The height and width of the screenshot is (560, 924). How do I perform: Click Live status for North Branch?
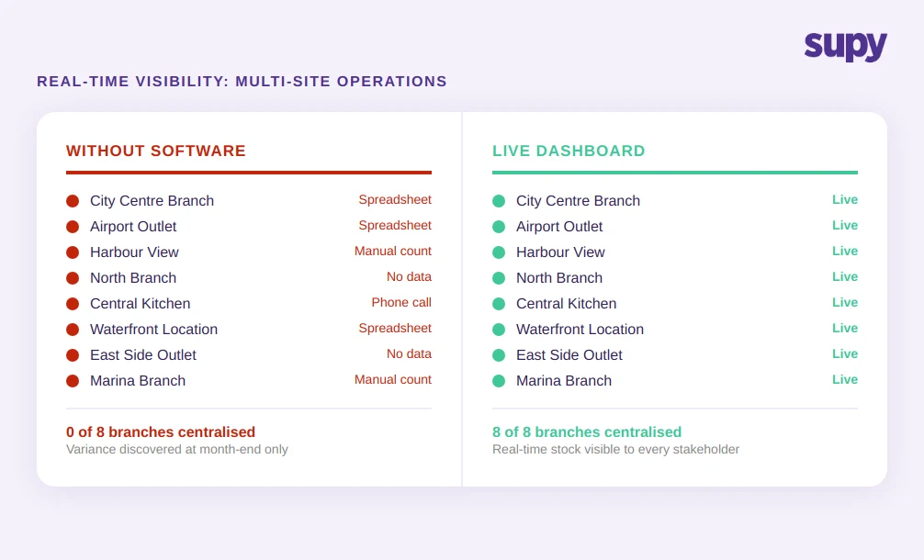845,276
